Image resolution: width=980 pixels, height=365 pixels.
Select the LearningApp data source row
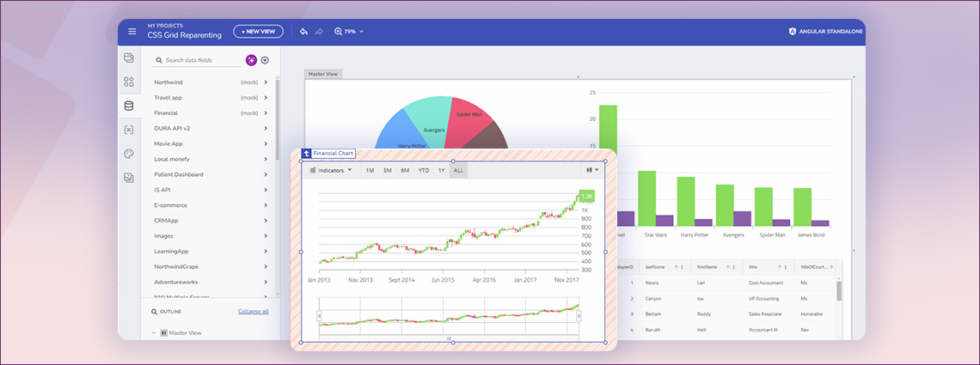pos(211,252)
